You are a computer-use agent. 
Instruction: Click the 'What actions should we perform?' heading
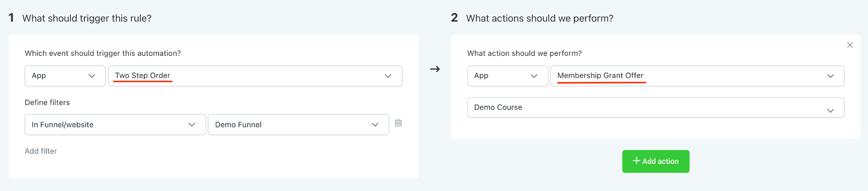click(540, 18)
